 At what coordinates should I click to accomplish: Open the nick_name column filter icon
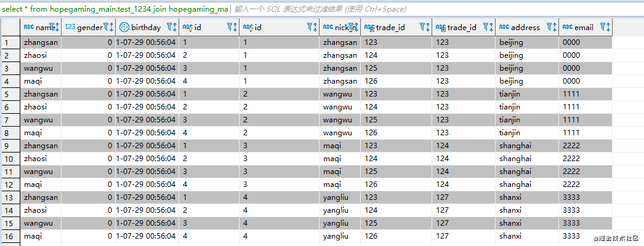pyautogui.click(x=352, y=27)
